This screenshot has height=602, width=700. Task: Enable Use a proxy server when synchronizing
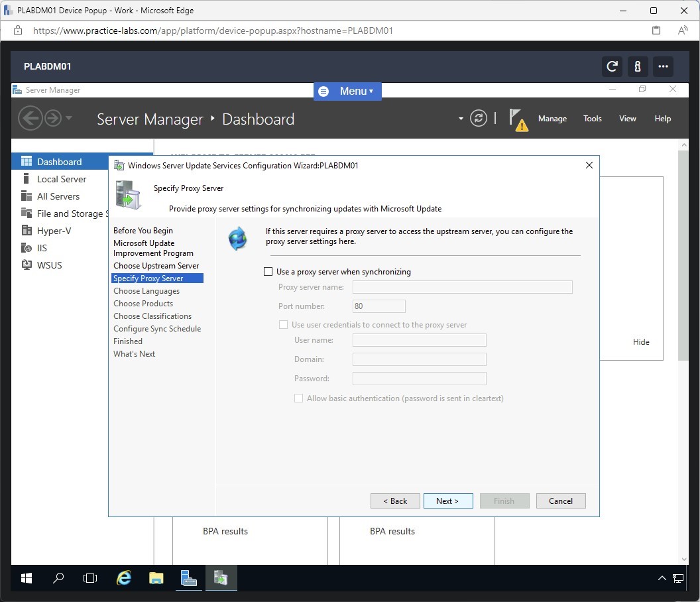click(x=268, y=272)
